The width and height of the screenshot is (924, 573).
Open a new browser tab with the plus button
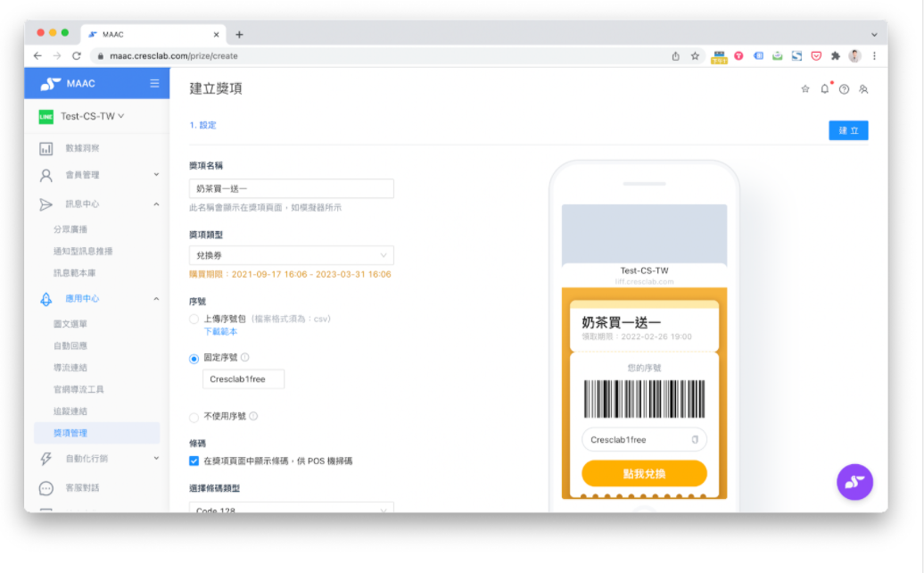[239, 35]
